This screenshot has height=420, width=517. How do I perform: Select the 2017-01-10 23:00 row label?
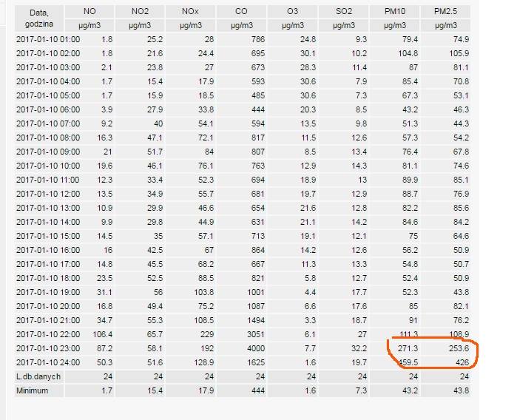tap(48, 348)
